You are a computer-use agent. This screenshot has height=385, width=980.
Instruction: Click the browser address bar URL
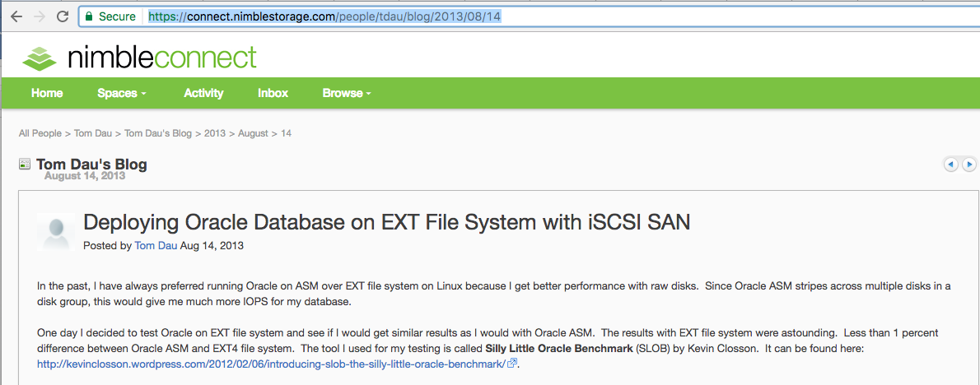324,16
